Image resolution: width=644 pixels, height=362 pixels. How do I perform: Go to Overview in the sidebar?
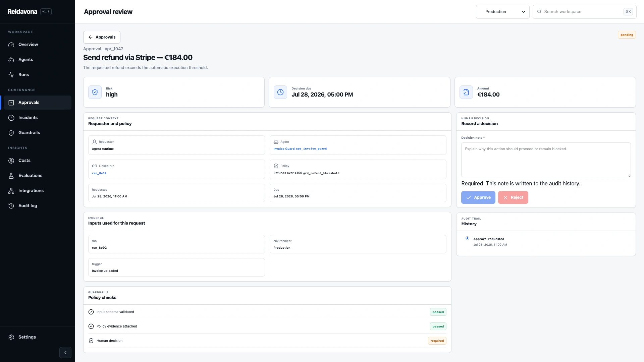tap(38, 45)
